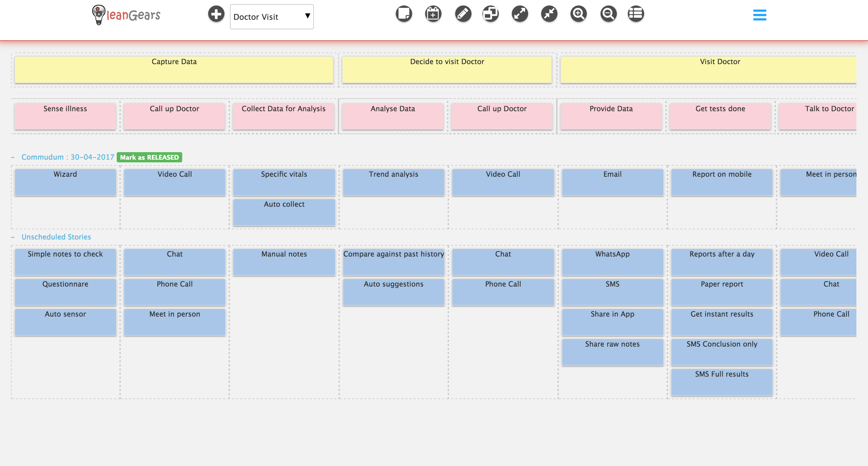Click the Auto sensor story card
Screen dimensions: 868x466
pyautogui.click(x=66, y=322)
